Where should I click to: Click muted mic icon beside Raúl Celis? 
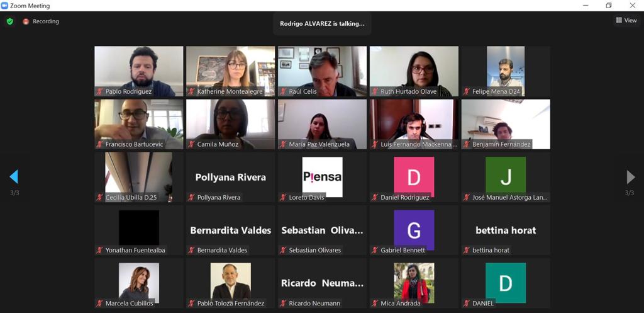(x=283, y=92)
